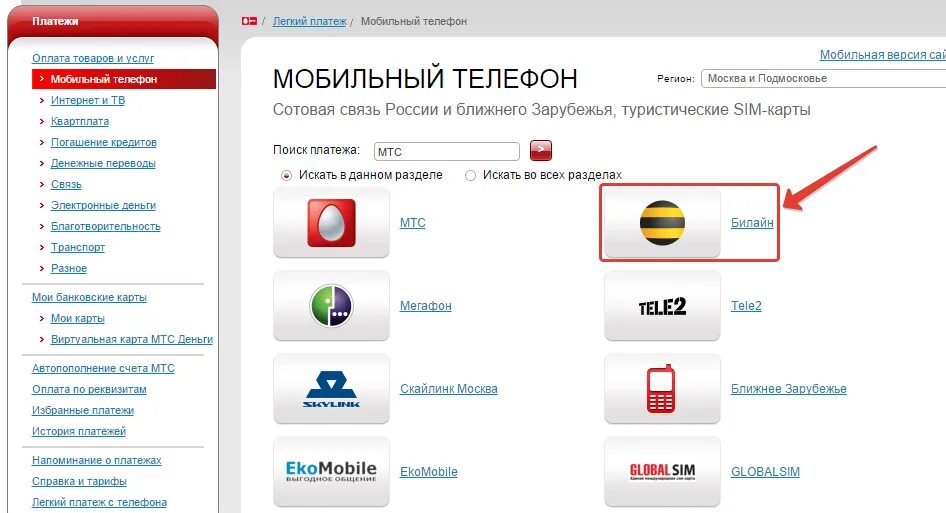Select 'Искать в данном разделе' radio button
946x513 pixels.
[286, 176]
